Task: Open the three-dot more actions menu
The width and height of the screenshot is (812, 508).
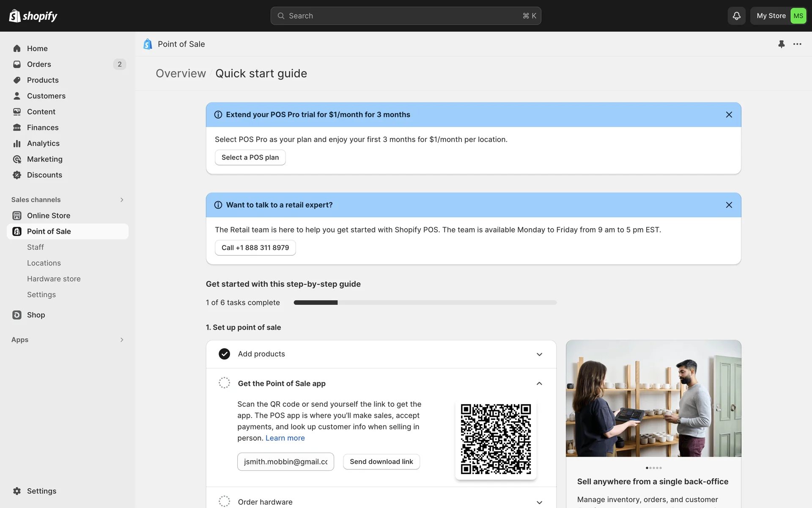Action: (x=797, y=44)
